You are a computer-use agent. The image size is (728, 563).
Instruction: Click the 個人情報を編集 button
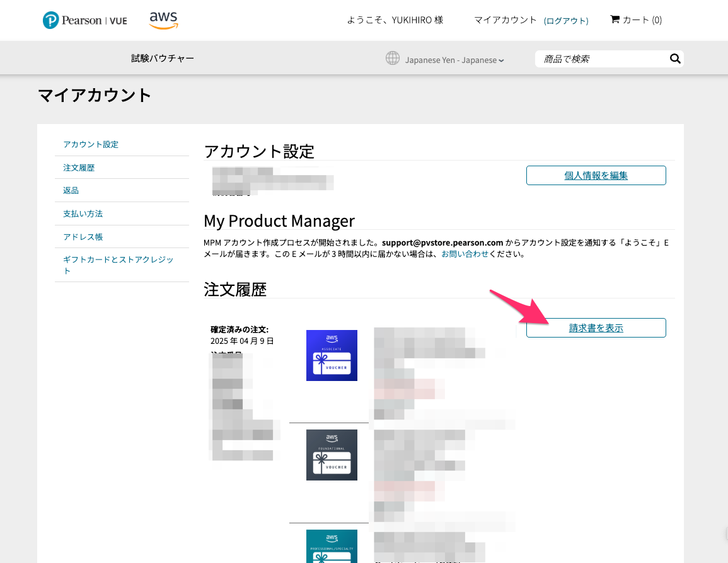(596, 175)
